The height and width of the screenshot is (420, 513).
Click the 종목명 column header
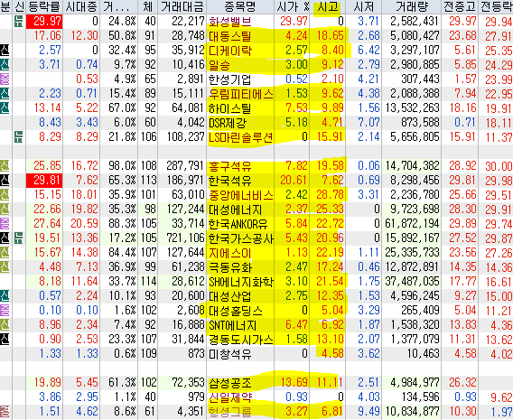pyautogui.click(x=240, y=6)
